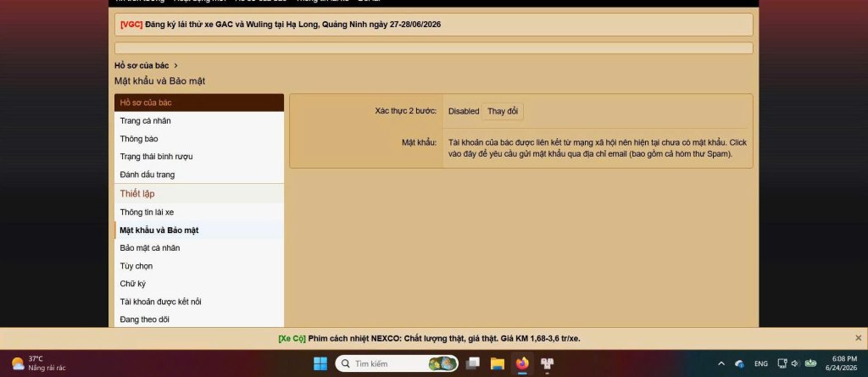Expand the Hồ sơ của bác breadcrumb chevron
Viewport: 868px width, 377px height.
pos(175,65)
